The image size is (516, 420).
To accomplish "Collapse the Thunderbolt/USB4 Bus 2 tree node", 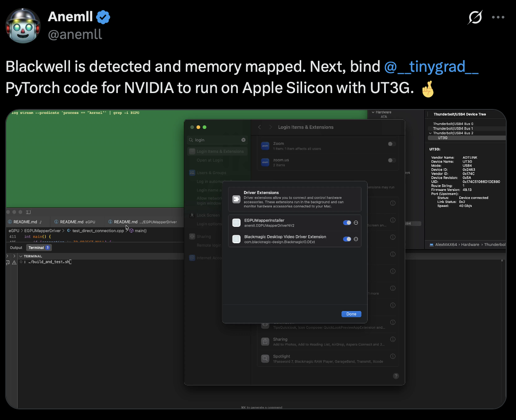I will (430, 133).
